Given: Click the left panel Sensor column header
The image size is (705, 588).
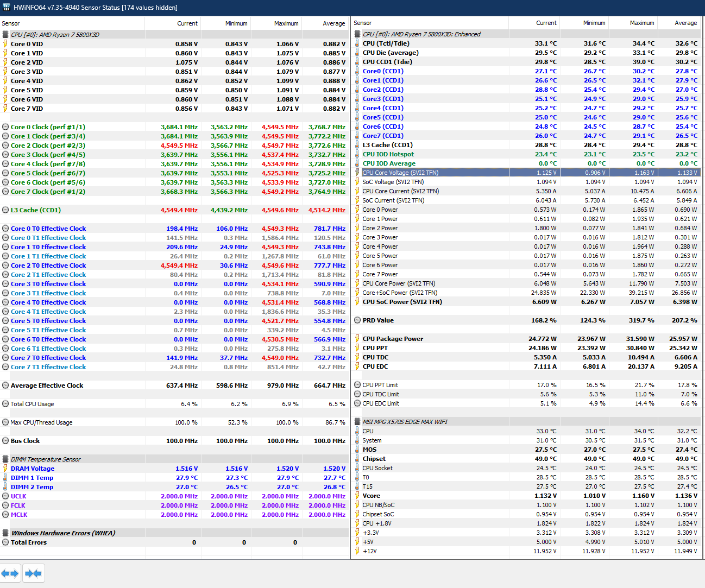Looking at the screenshot, I should (72, 23).
